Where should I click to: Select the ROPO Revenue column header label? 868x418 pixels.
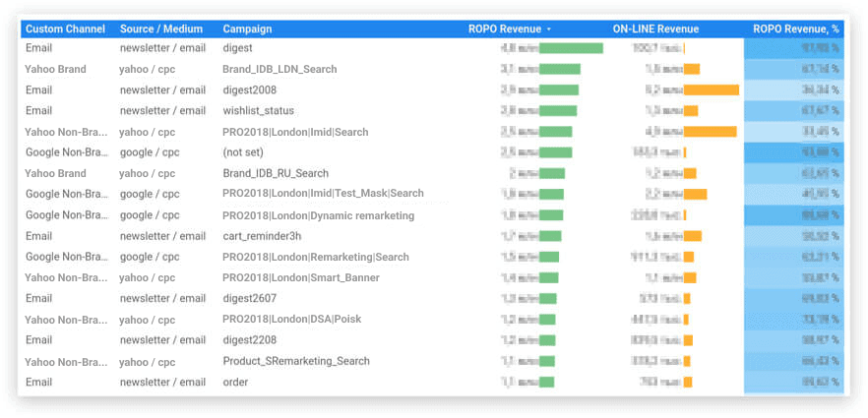[504, 30]
